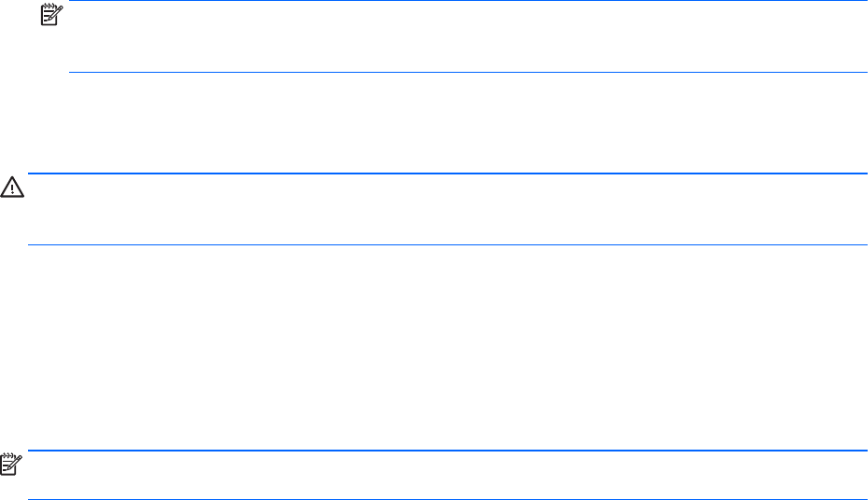Click the top indented notepad note icon
The height and width of the screenshot is (500, 868).
click(x=51, y=14)
